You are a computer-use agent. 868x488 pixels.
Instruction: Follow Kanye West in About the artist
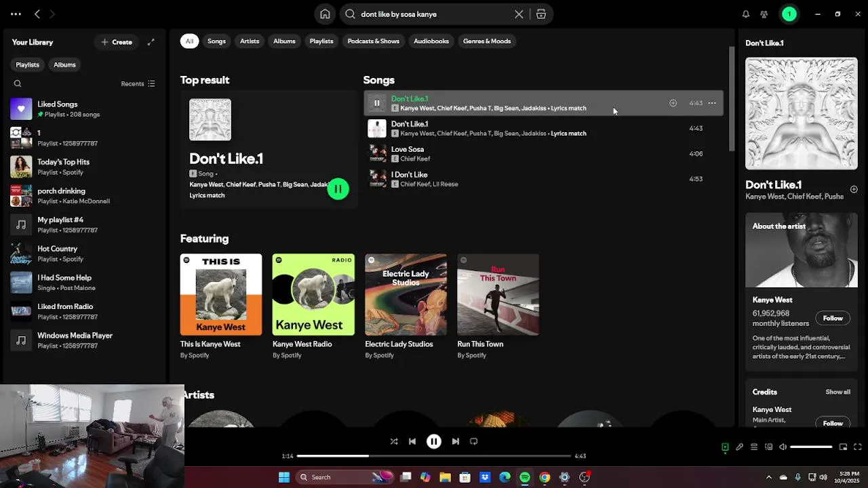833,319
